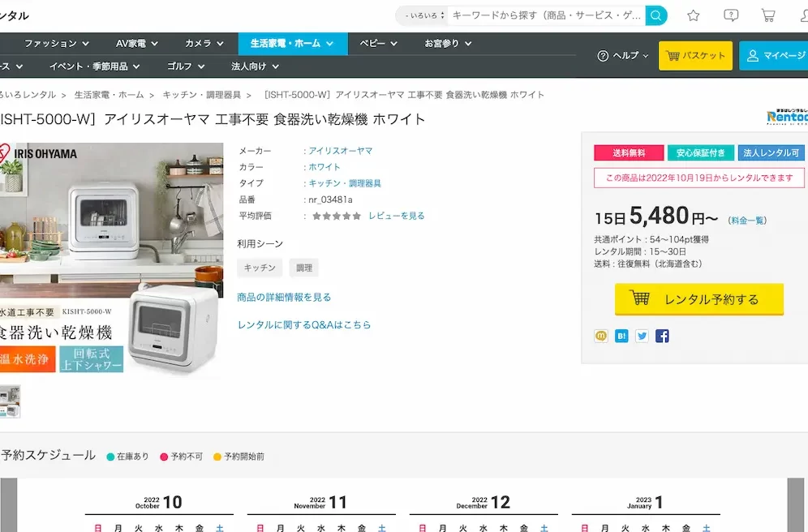Viewport: 808px width, 532px height.
Task: Click the 送料無料 badge
Action: (629, 153)
